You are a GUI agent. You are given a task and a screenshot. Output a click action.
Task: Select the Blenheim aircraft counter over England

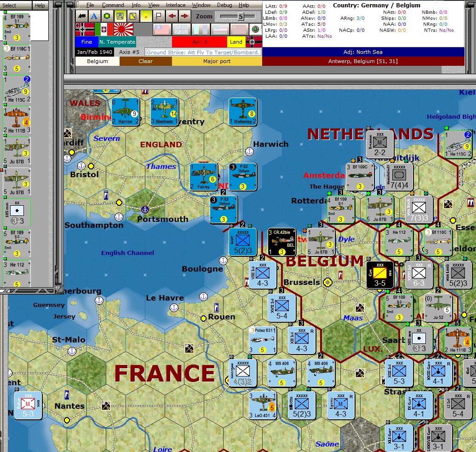165,111
